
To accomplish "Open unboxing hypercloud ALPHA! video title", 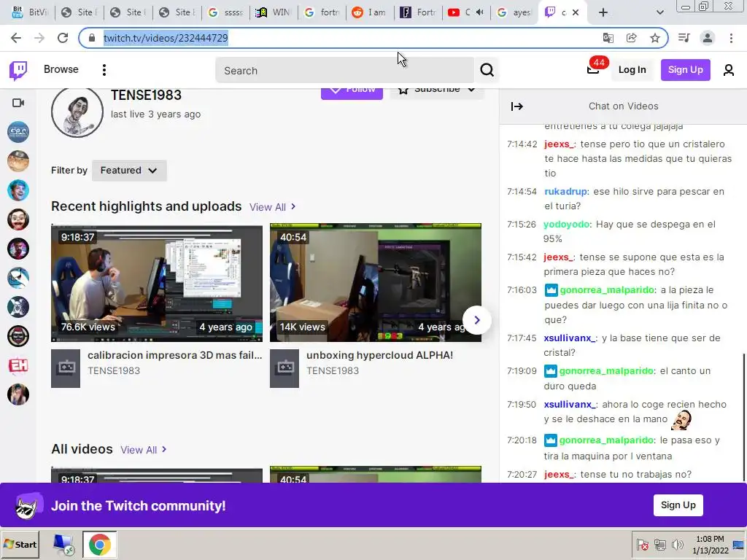I will (379, 355).
